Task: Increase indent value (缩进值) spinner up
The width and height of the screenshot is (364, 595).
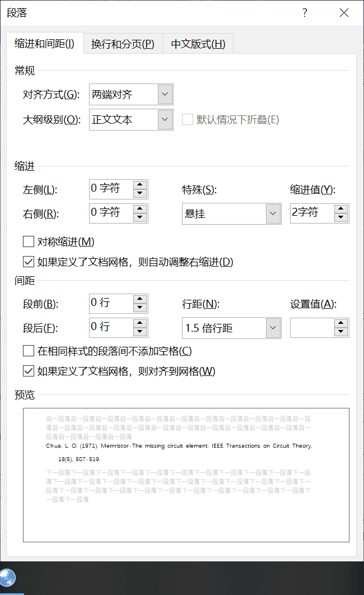Action: (x=341, y=209)
